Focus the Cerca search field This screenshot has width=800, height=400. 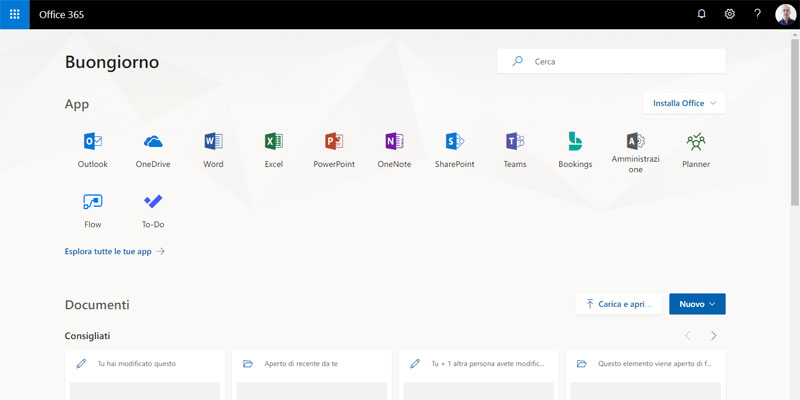(x=611, y=61)
